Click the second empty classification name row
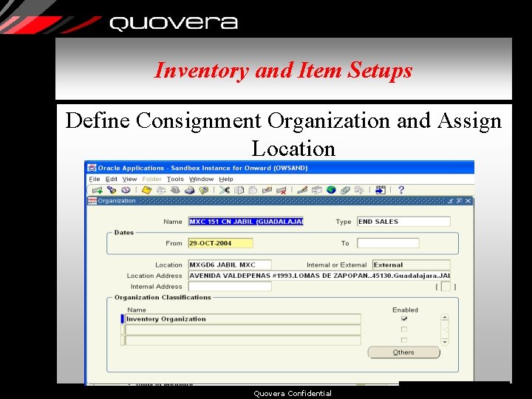This screenshot has width=532, height=399. click(x=242, y=330)
